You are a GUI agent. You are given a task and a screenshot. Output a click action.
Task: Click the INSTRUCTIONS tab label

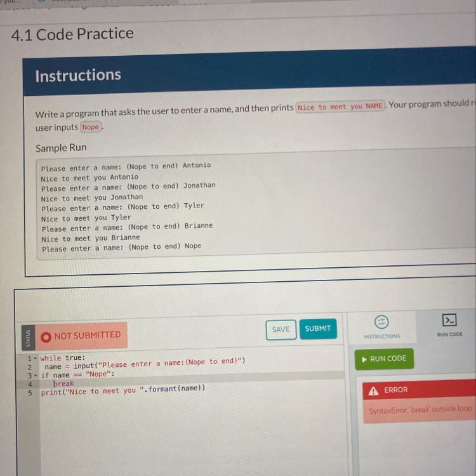[382, 336]
